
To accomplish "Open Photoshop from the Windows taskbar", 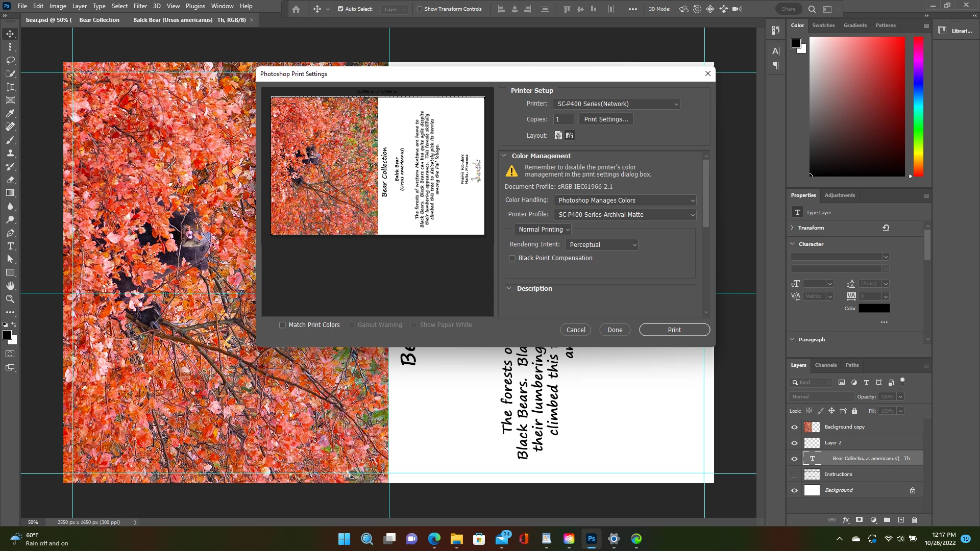I will click(x=591, y=539).
